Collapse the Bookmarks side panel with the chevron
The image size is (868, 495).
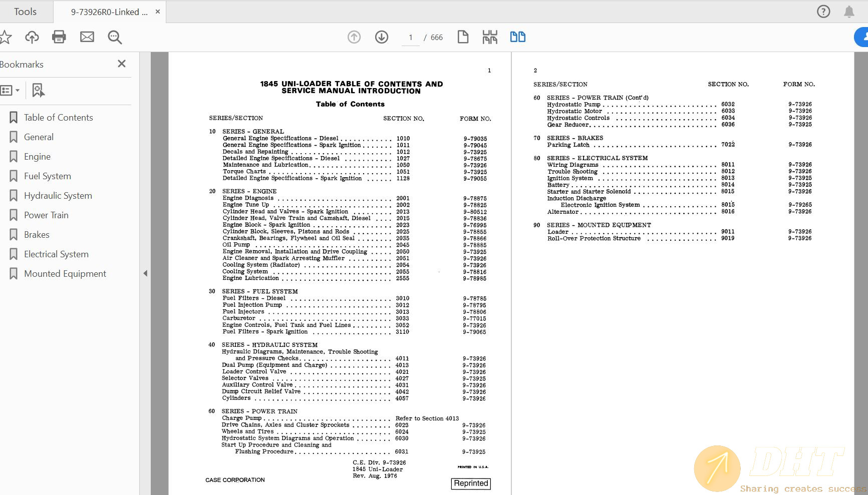145,273
